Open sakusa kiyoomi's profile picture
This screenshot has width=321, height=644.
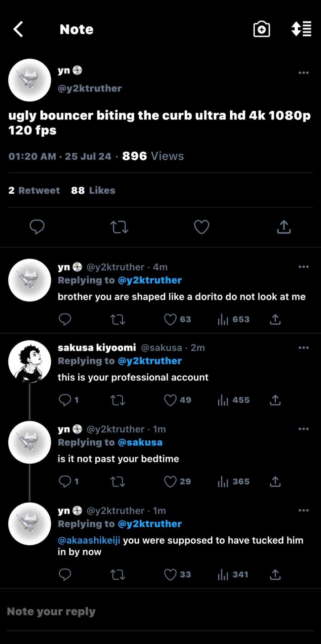30,362
